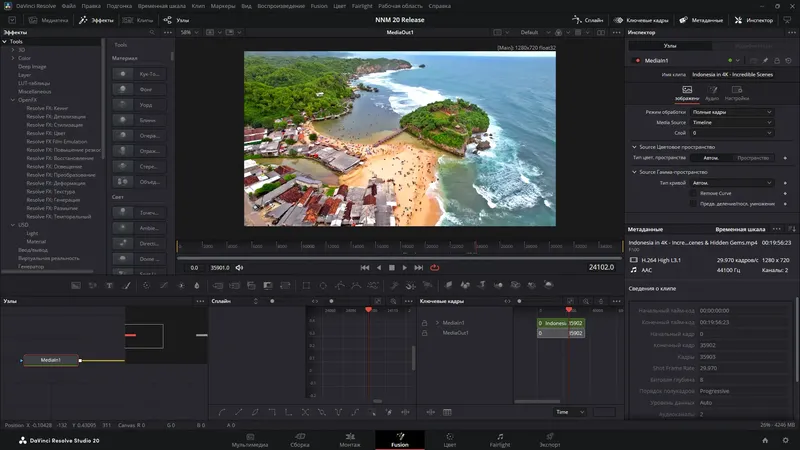Toggle Пред. деление/посл. умножение checkbox
The height and width of the screenshot is (450, 800).
click(x=694, y=203)
